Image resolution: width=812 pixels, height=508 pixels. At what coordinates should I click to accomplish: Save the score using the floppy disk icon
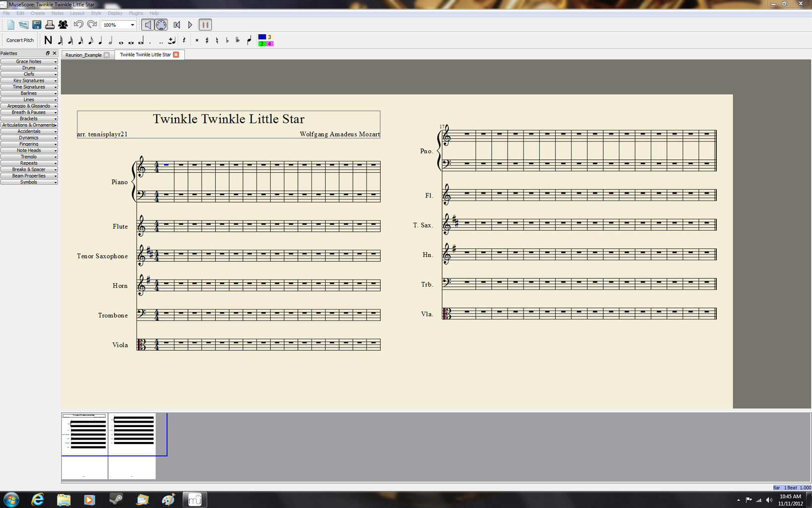[x=37, y=25]
